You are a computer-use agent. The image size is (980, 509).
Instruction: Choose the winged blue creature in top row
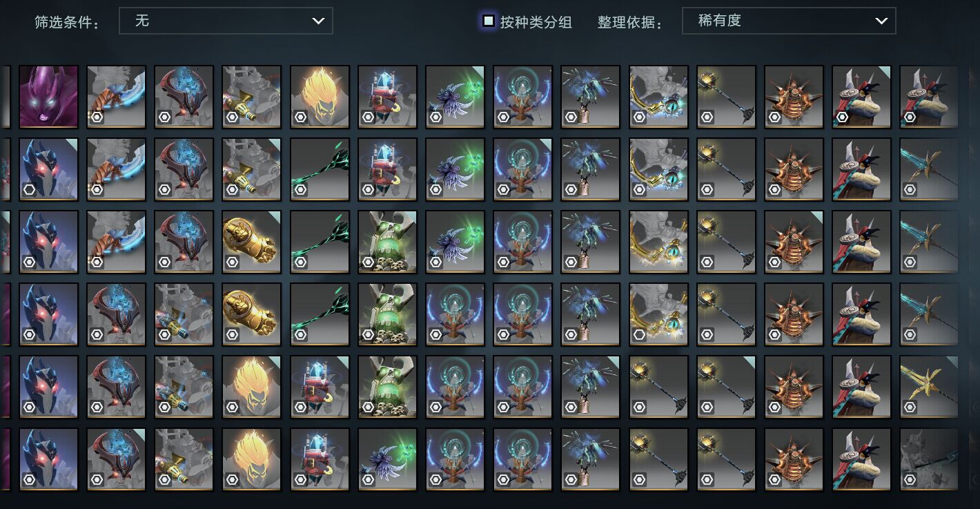(x=590, y=97)
